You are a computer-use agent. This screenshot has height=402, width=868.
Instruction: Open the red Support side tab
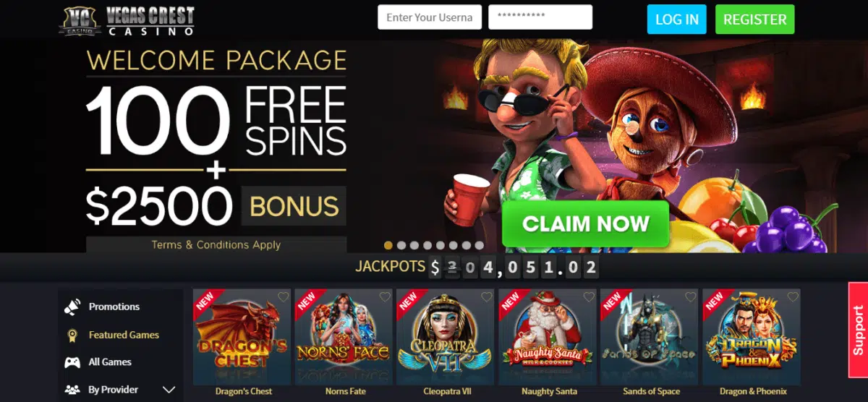858,330
